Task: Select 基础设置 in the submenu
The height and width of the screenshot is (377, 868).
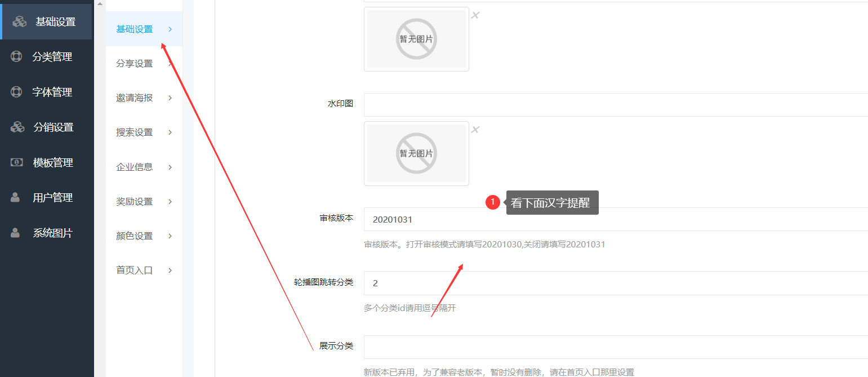Action: (x=144, y=29)
